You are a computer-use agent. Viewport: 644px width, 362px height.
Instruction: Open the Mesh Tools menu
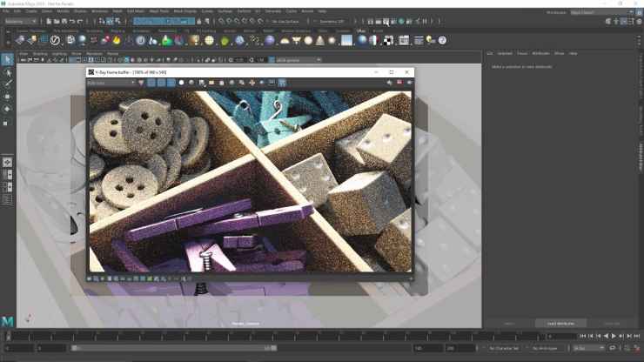(x=161, y=11)
